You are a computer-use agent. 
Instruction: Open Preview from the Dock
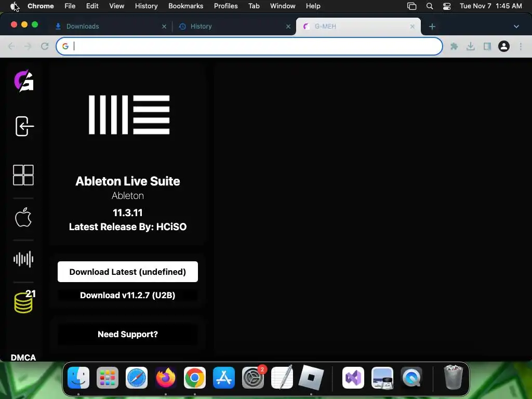[x=382, y=378]
